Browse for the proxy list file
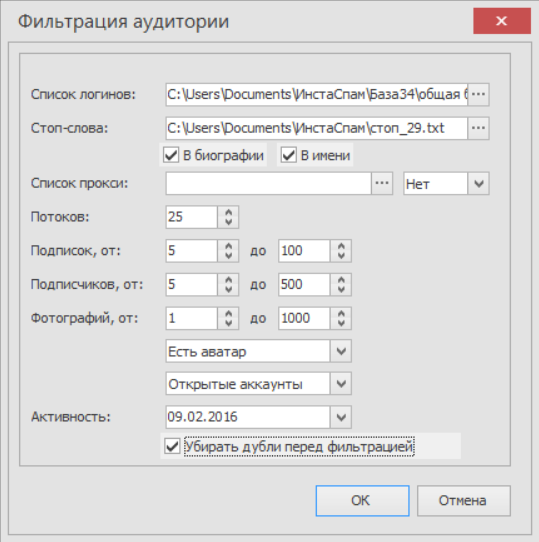This screenshot has height=542, width=539. [382, 183]
